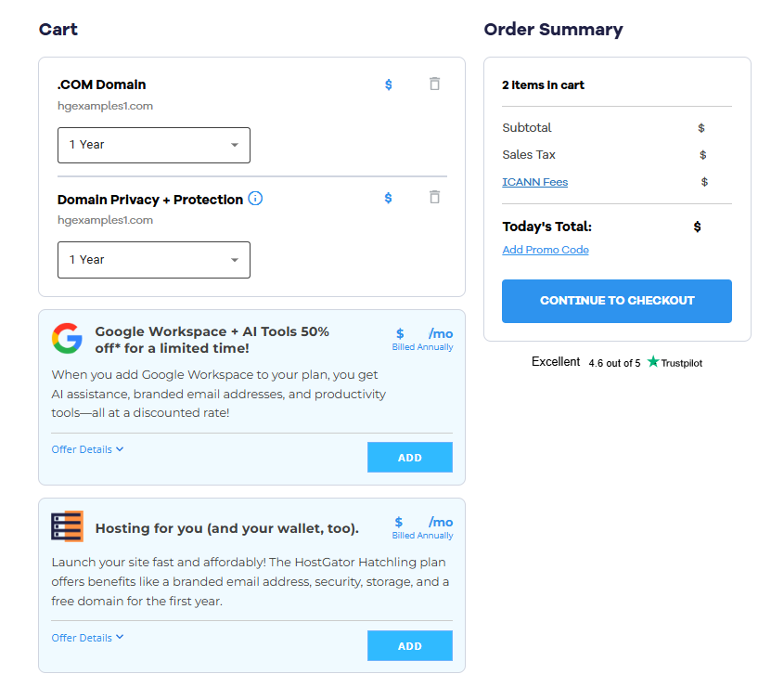
Task: Add the Hatchling hosting plan to cart
Action: pyautogui.click(x=409, y=646)
